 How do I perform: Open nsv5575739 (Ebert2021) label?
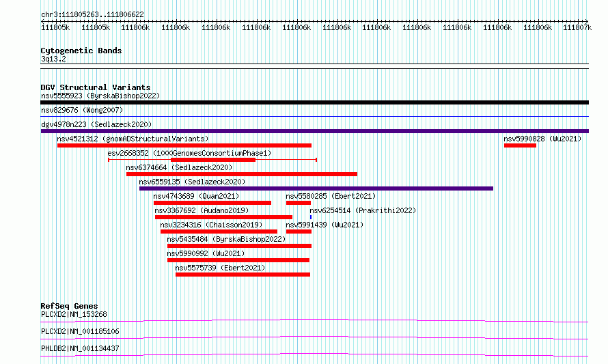click(220, 268)
